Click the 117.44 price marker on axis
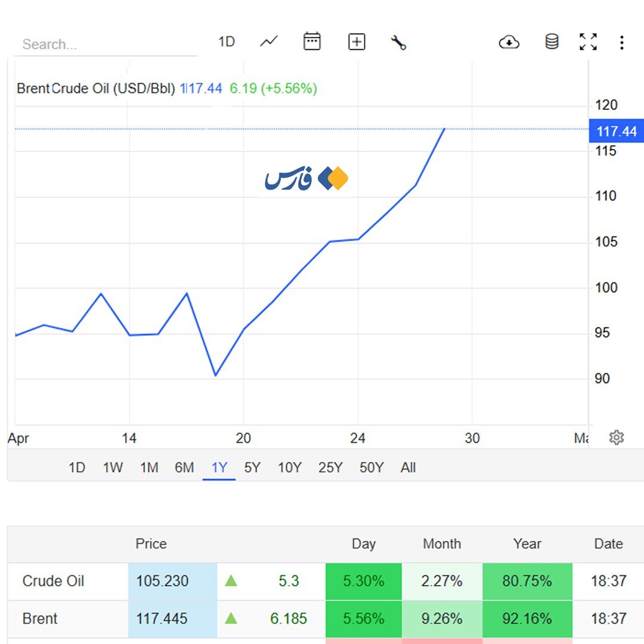This screenshot has height=644, width=644. [616, 131]
